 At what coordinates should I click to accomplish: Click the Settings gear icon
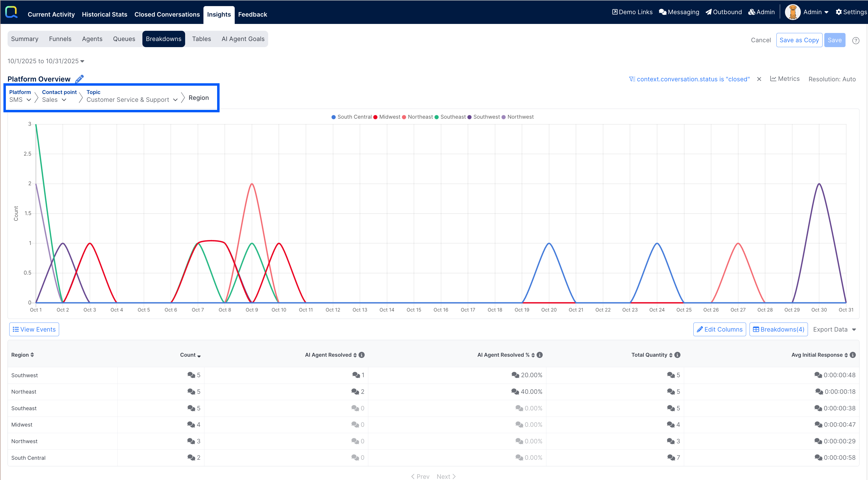click(x=839, y=12)
